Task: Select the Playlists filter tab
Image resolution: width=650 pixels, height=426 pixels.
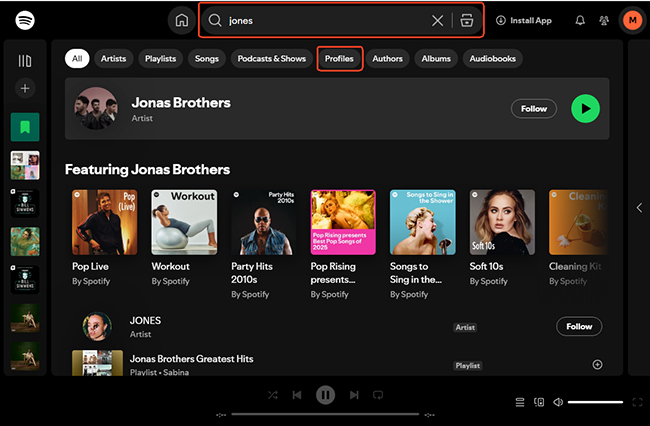Action: pos(160,58)
